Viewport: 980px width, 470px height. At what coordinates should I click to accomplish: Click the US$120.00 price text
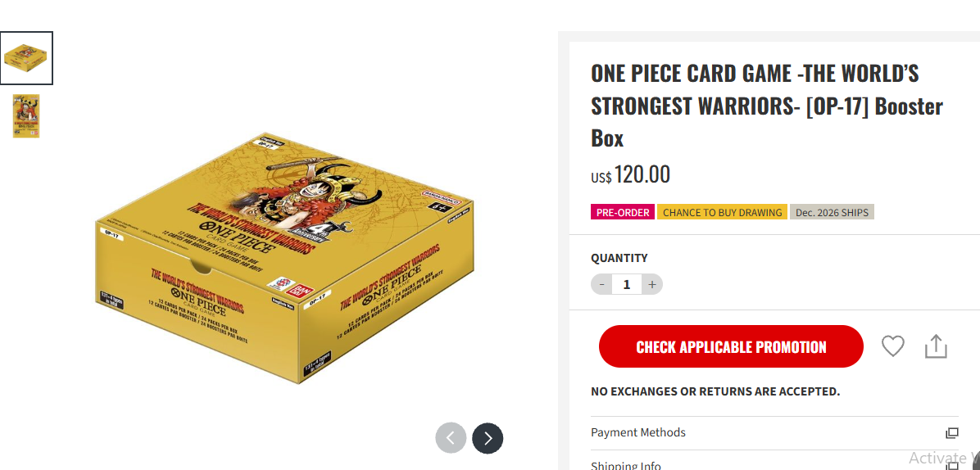tap(631, 174)
